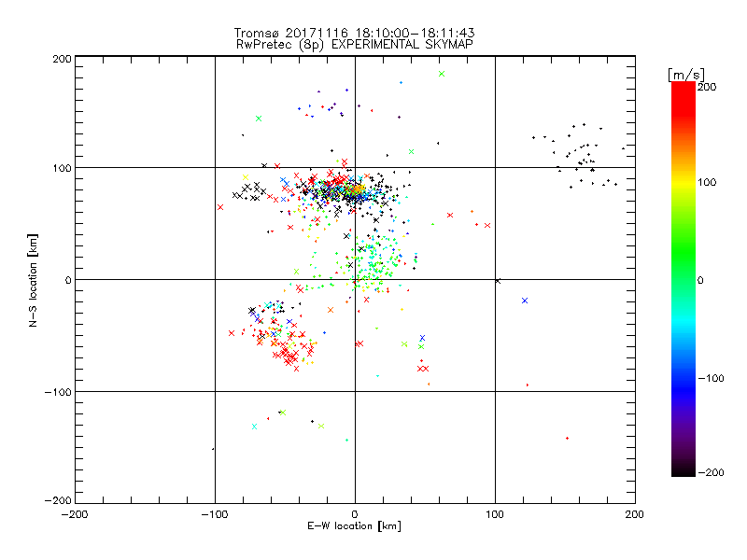Click the isolated blue X marker east of center

tap(525, 301)
